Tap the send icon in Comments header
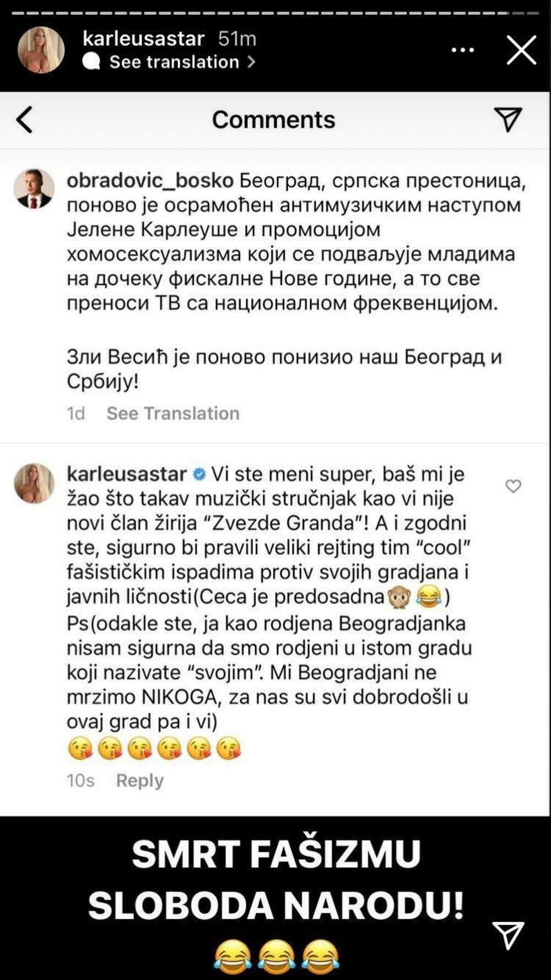551x980 pixels. click(x=507, y=119)
